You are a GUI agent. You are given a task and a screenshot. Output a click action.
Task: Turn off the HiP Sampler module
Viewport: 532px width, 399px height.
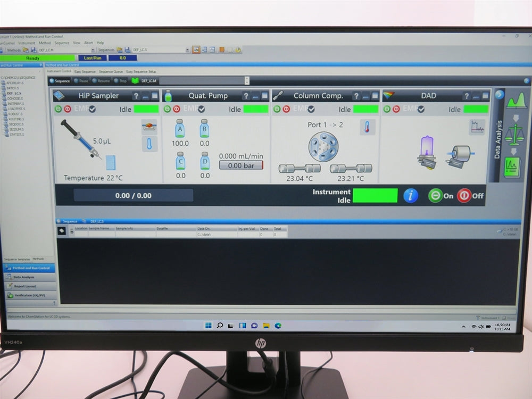coord(67,109)
